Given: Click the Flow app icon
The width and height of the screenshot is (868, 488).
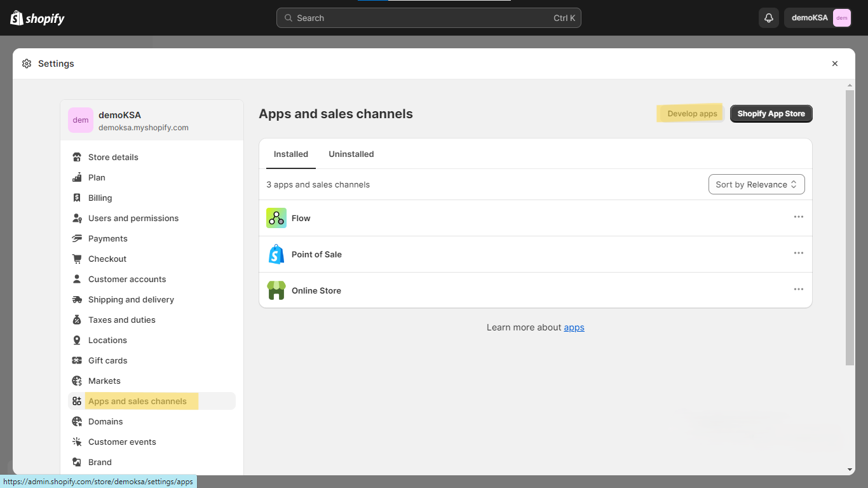Looking at the screenshot, I should [276, 218].
